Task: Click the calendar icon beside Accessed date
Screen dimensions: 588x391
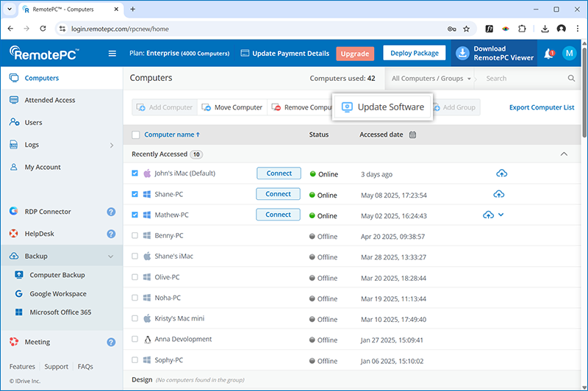Action: [x=412, y=134]
